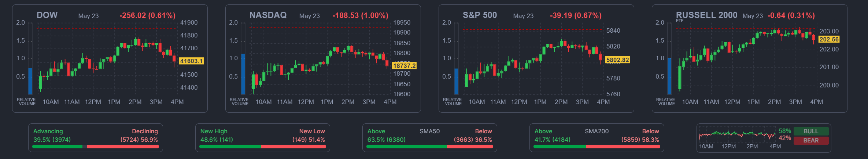Click S&P 500 price label 5802.82

tap(617, 60)
